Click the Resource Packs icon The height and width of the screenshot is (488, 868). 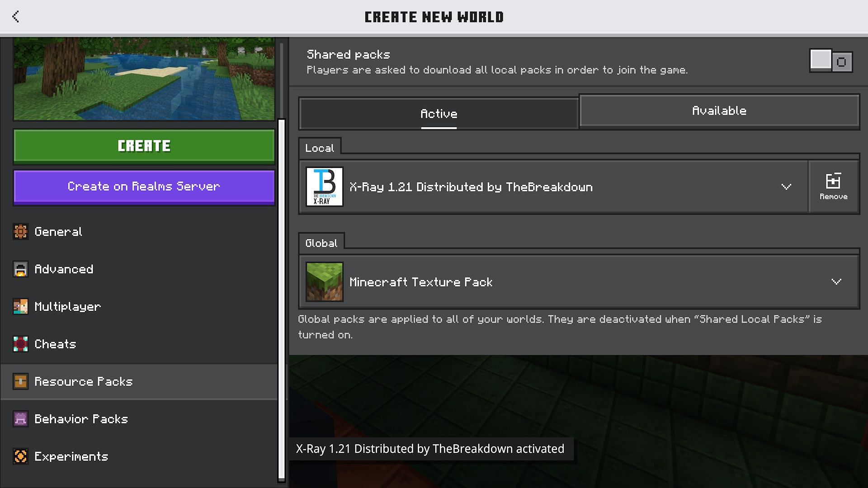pyautogui.click(x=20, y=381)
